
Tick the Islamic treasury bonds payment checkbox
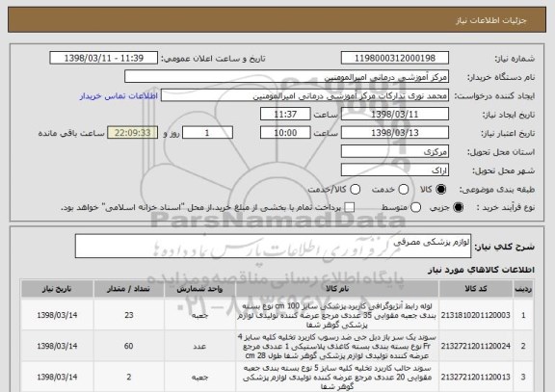[x=350, y=208]
